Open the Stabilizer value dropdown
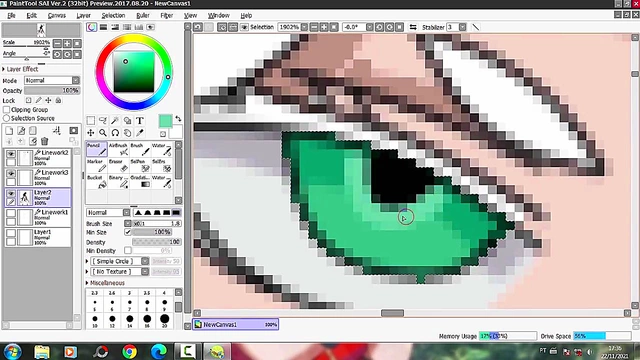Image resolution: width=640 pixels, height=360 pixels. coord(462,27)
